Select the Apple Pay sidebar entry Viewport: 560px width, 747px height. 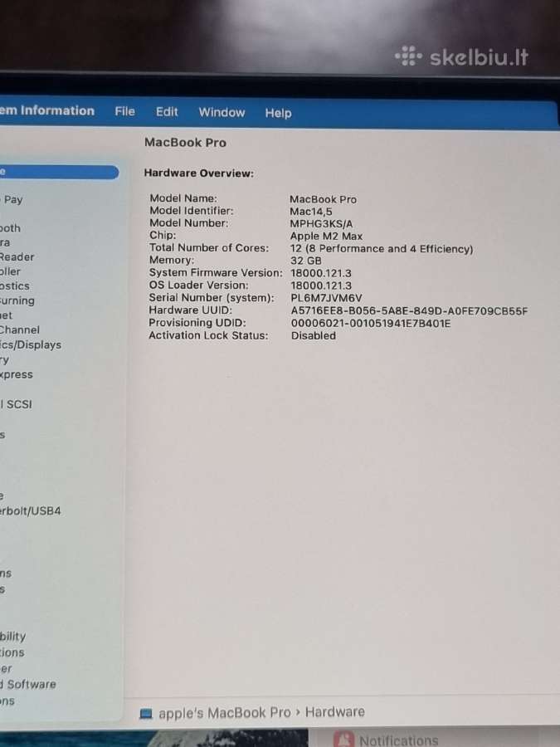12,199
